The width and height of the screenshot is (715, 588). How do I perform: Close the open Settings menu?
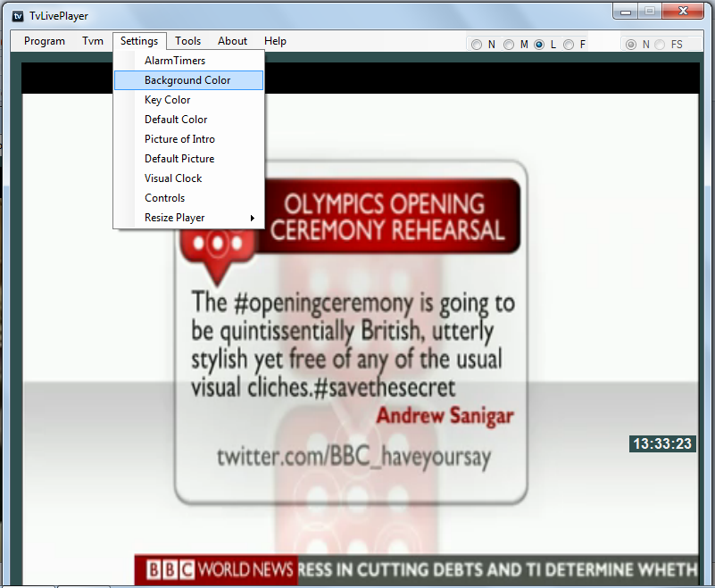139,41
